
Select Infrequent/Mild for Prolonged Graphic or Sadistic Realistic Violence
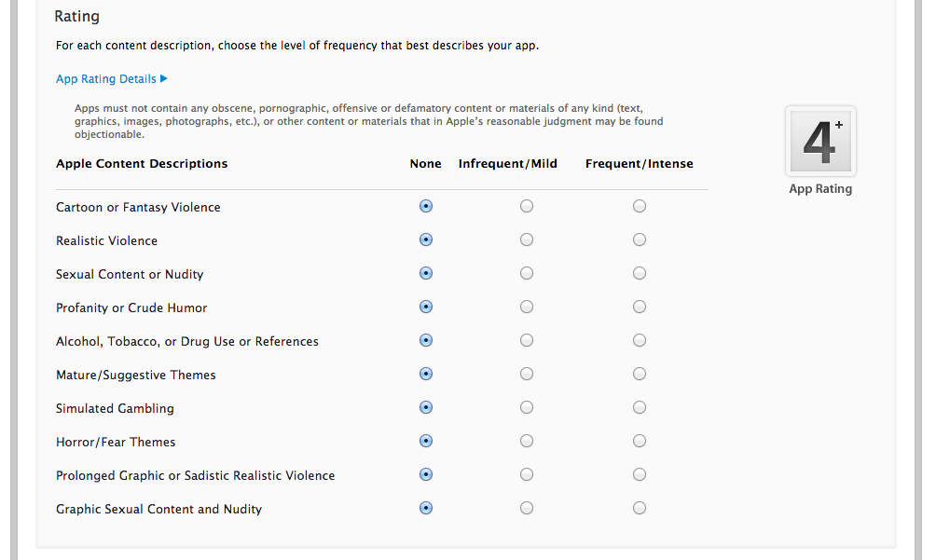click(527, 474)
